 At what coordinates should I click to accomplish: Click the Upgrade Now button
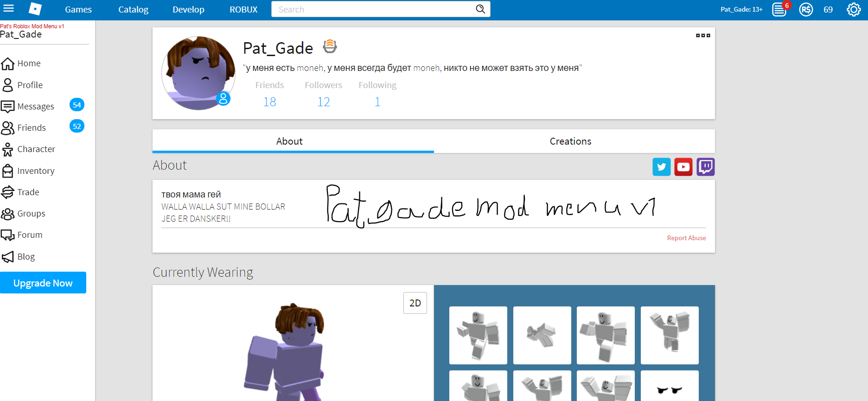[43, 283]
